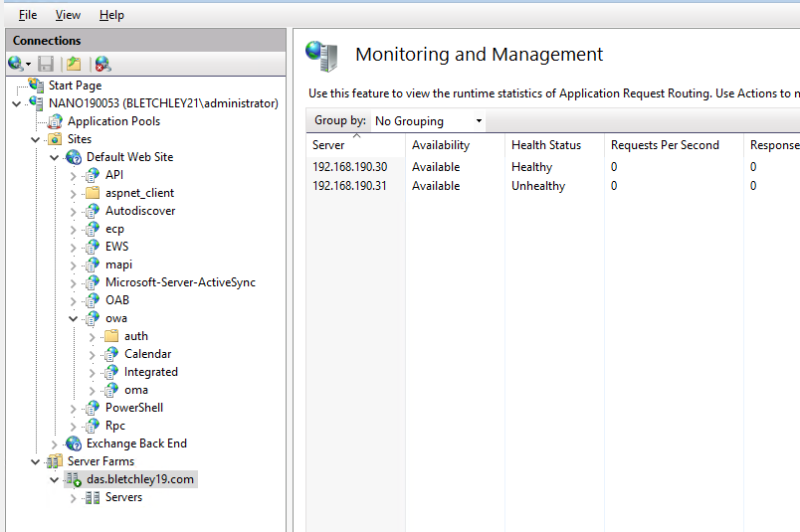Select the Start Page label
Screen dimensions: 800x532
click(75, 86)
